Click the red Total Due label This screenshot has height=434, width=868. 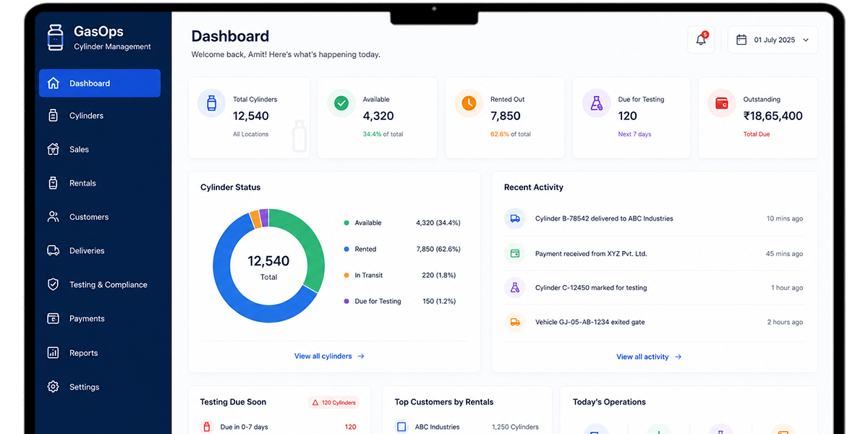point(757,135)
